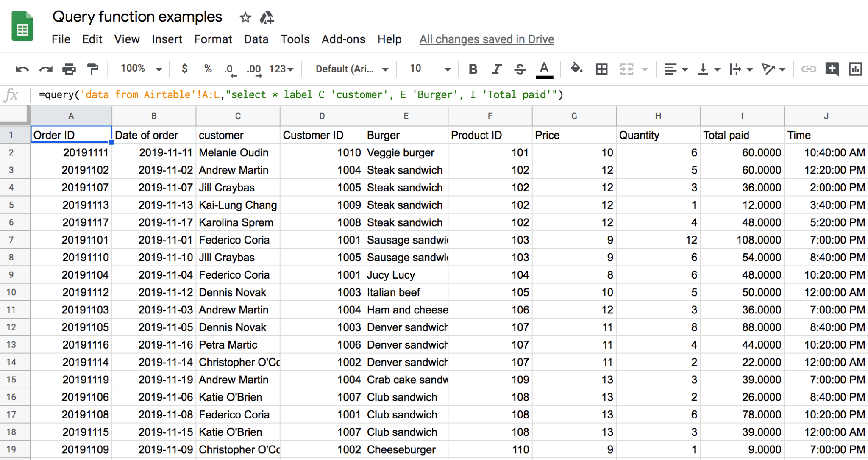Open the Borders grid icon
This screenshot has width=868, height=460.
click(x=601, y=69)
